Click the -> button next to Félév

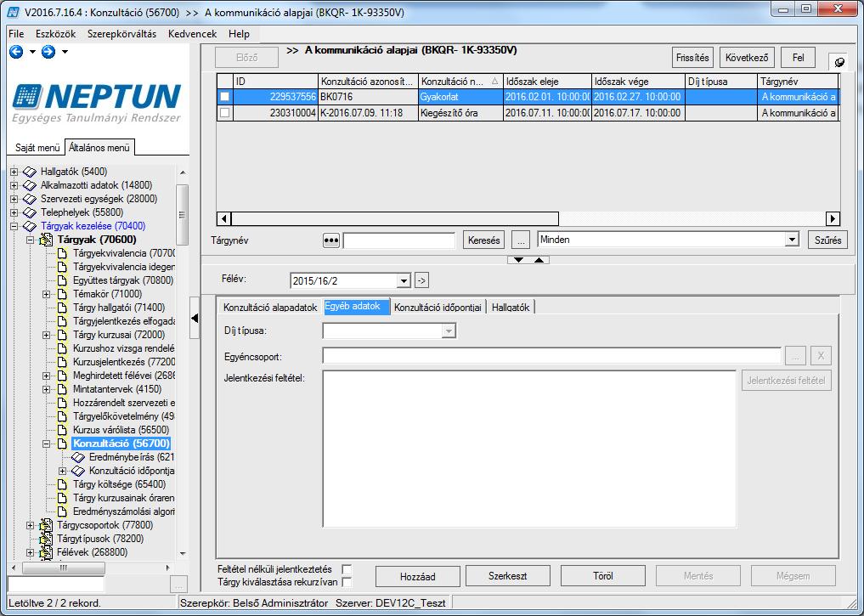click(421, 280)
